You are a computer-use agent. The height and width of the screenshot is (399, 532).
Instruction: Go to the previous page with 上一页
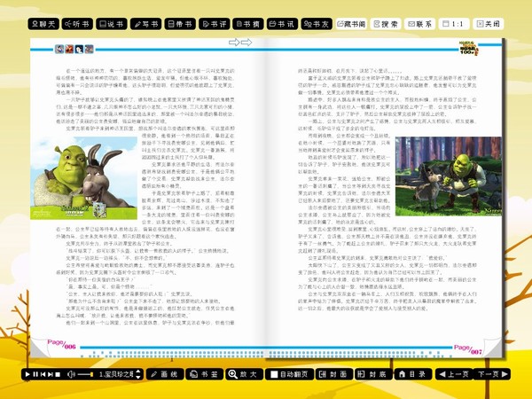(454, 374)
